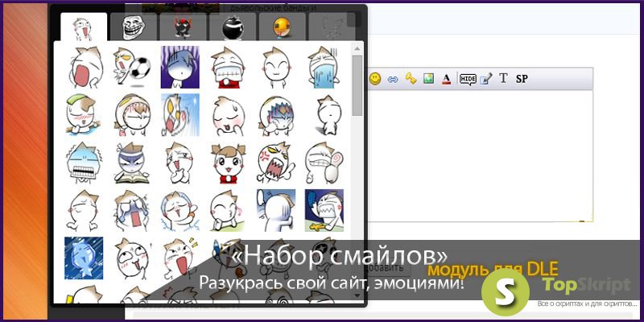Screen dimensions: 644x322
Task: Insert the dizzy swirl-ear grimacing smiley
Action: click(x=324, y=163)
